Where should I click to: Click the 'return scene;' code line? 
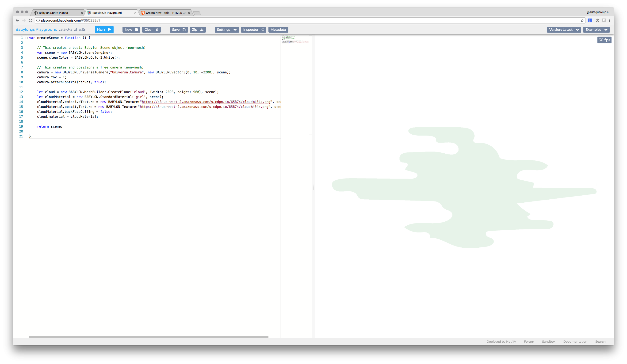tap(50, 126)
